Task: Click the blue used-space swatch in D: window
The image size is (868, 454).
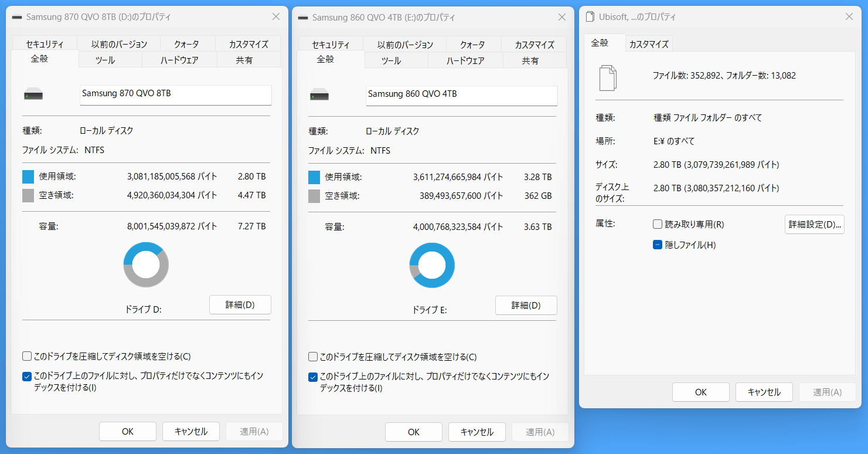Action: tap(28, 177)
